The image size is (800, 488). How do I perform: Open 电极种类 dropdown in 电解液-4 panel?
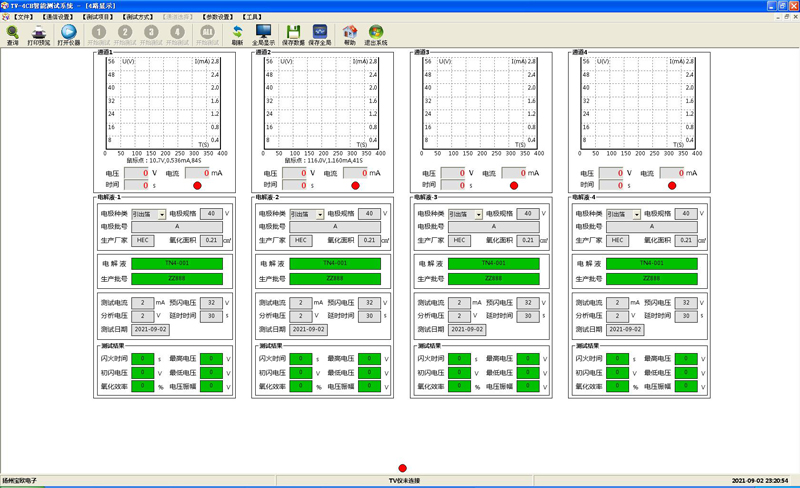click(637, 214)
